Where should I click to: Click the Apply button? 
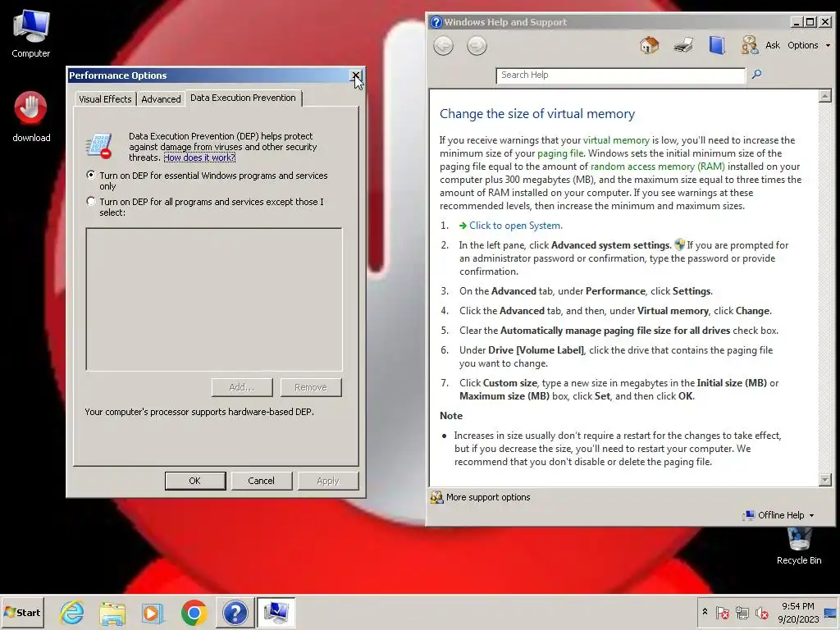coord(328,481)
